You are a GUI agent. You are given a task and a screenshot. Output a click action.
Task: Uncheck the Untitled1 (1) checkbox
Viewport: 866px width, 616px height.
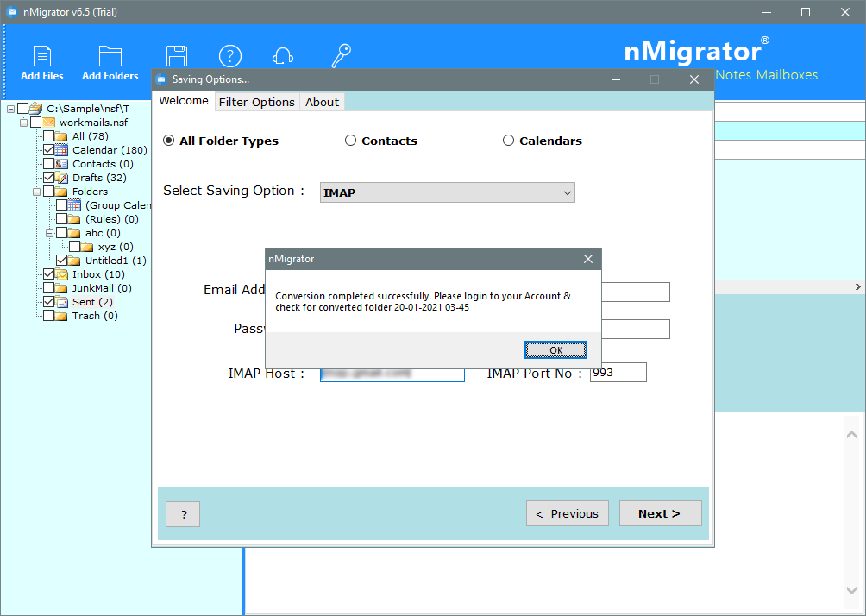[x=61, y=261]
